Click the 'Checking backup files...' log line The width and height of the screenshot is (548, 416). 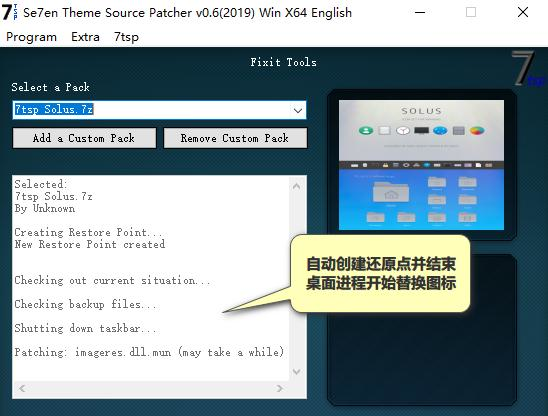[x=85, y=304]
